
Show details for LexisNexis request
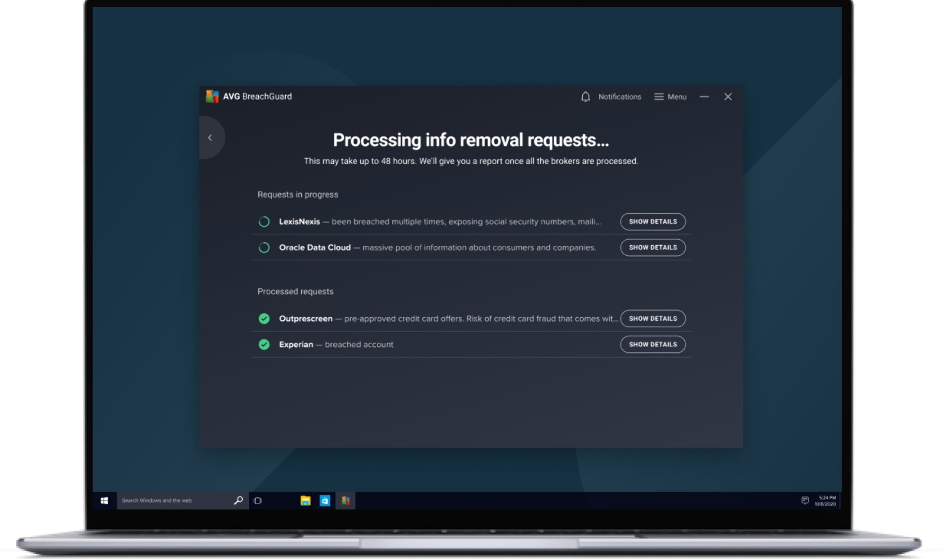653,222
